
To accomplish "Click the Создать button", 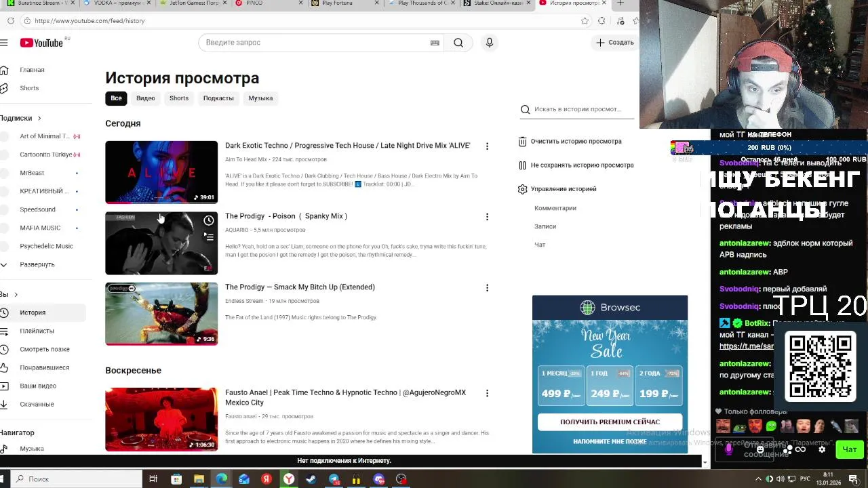I will (615, 43).
